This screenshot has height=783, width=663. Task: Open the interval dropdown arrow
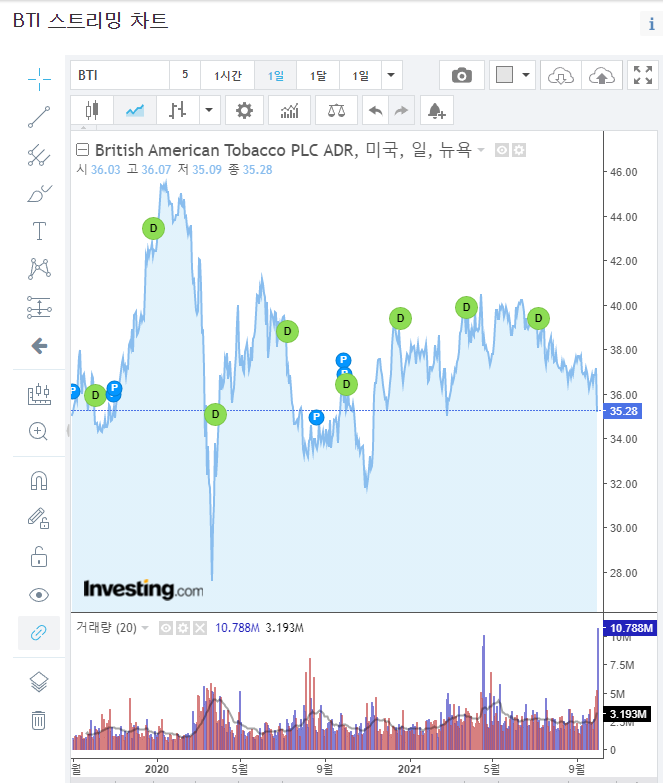point(392,75)
